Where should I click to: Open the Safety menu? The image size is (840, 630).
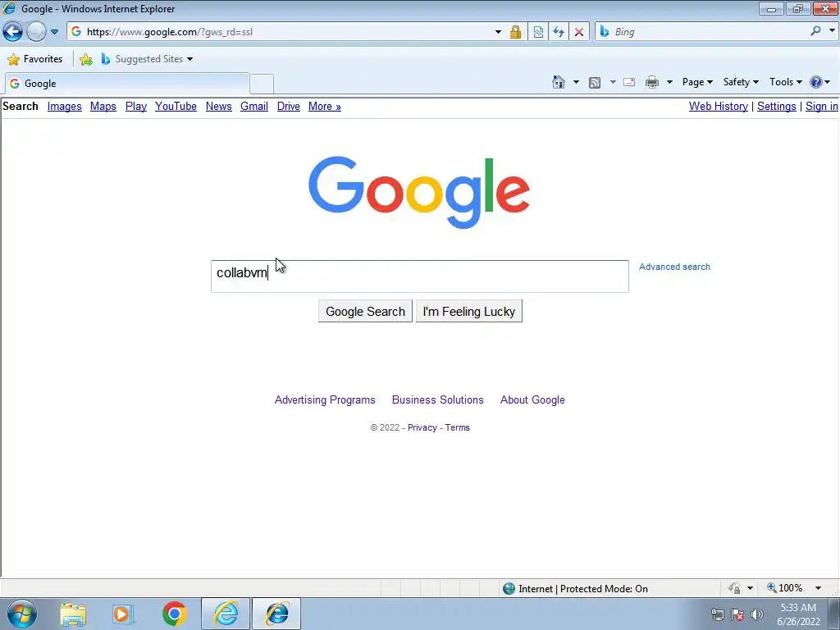coord(741,82)
